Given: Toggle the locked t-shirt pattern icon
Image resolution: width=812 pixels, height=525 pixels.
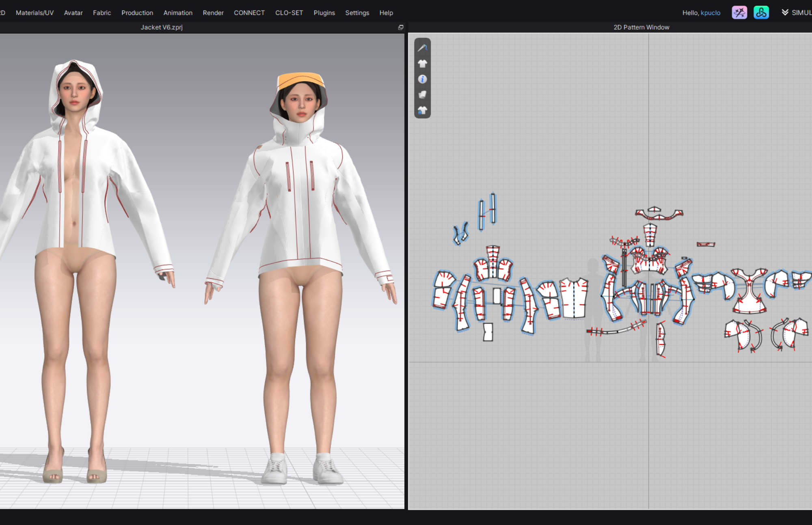Looking at the screenshot, I should [x=422, y=110].
